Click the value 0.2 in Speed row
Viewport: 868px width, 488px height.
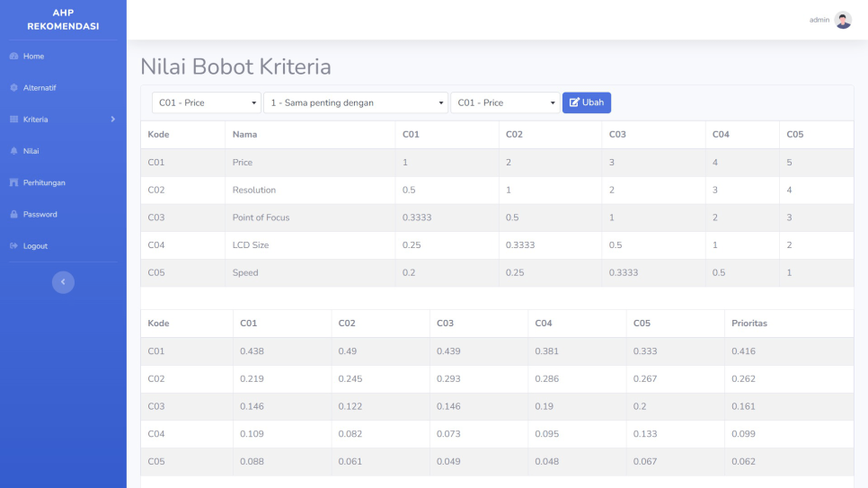(409, 272)
